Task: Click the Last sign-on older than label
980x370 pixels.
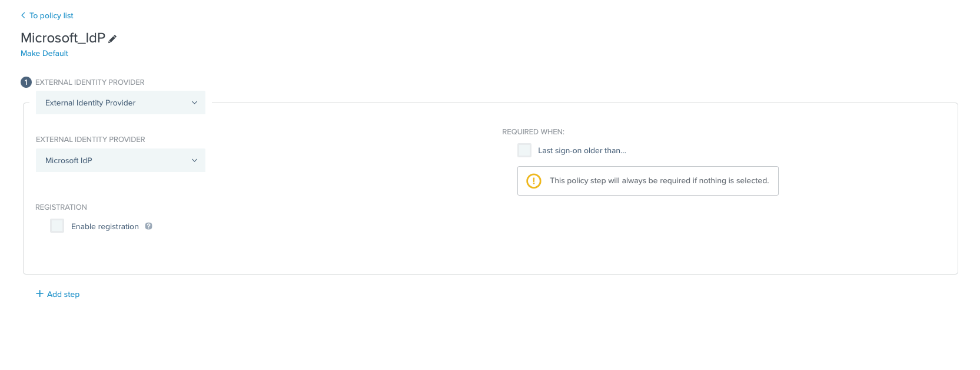Action: pyautogui.click(x=582, y=151)
